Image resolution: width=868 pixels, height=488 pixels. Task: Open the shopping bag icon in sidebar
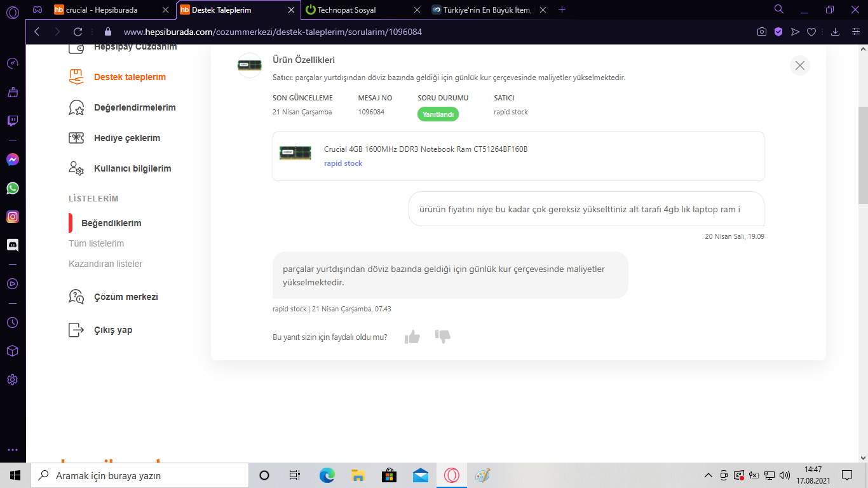click(x=13, y=92)
